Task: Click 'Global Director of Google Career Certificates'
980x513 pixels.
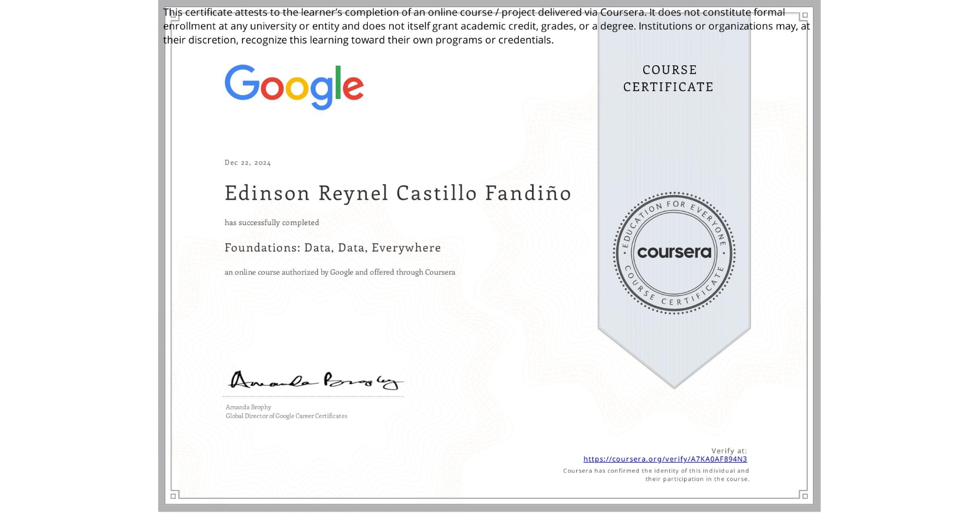Action: pyautogui.click(x=286, y=416)
